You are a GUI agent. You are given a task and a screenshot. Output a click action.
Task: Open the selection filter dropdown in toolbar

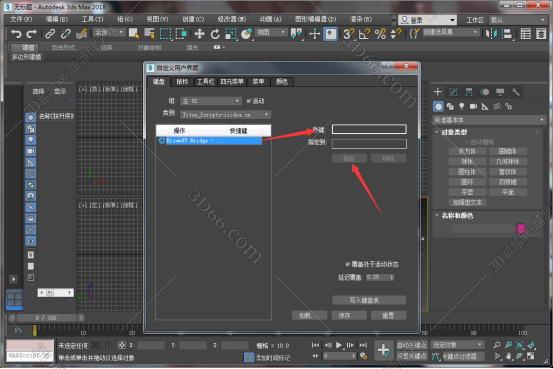click(109, 32)
